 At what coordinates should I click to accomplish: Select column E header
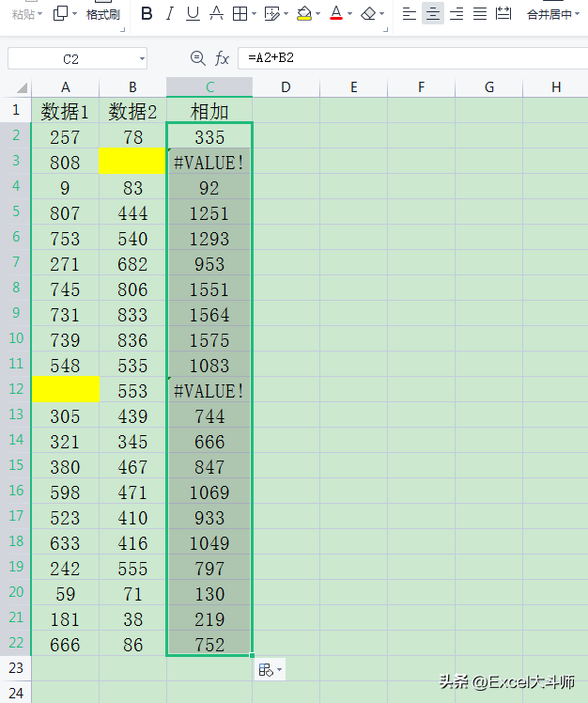point(353,86)
